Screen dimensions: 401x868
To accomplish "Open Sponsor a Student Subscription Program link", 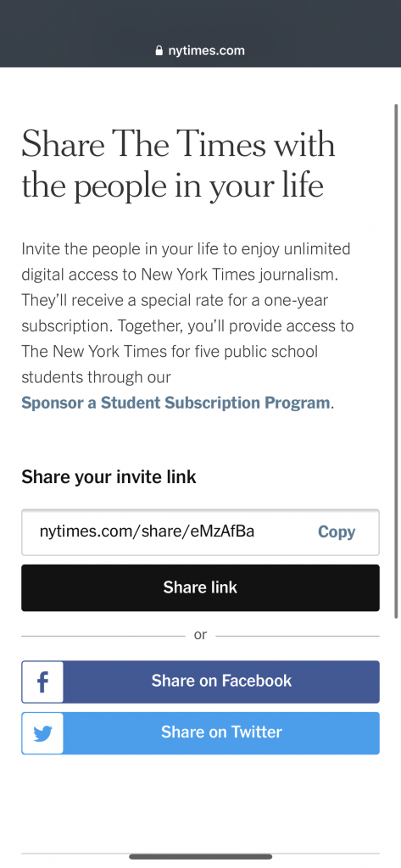I will click(175, 403).
